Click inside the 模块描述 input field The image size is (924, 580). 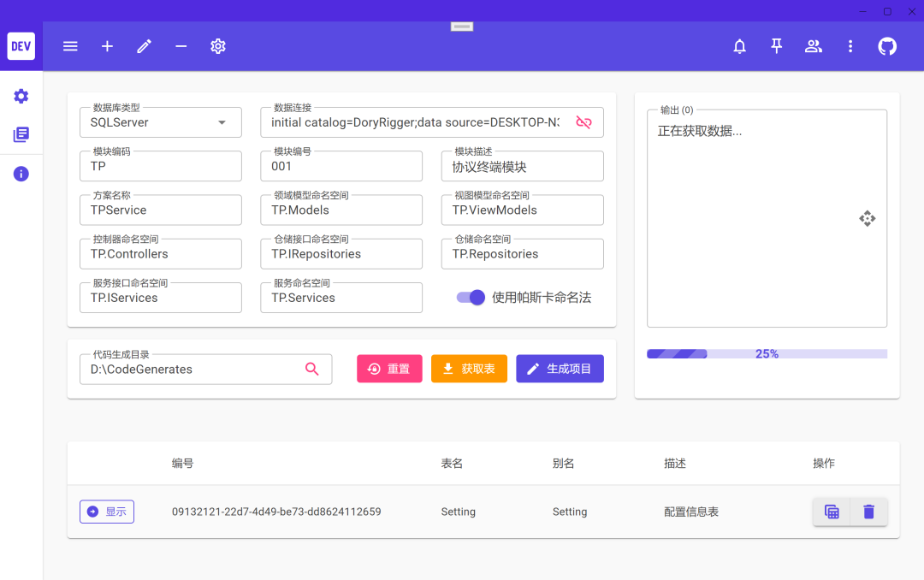tap(522, 166)
